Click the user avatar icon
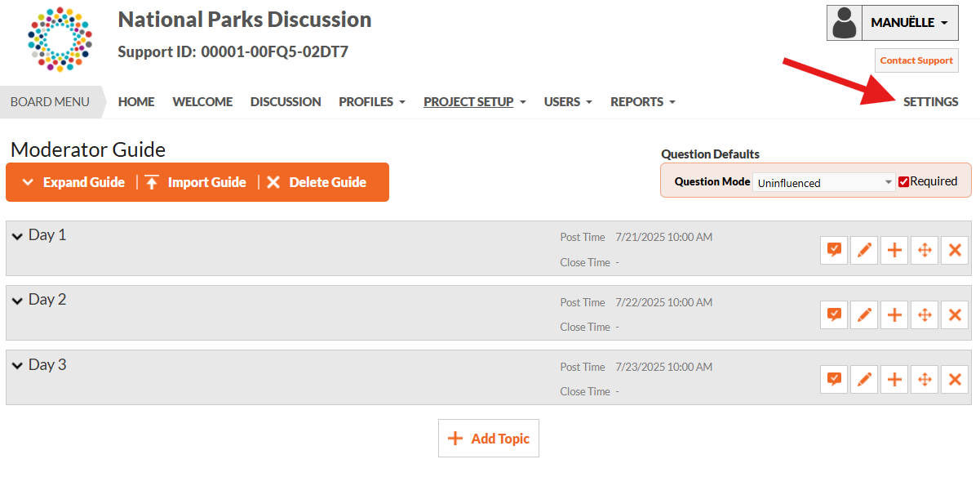This screenshot has height=486, width=980. [x=845, y=23]
